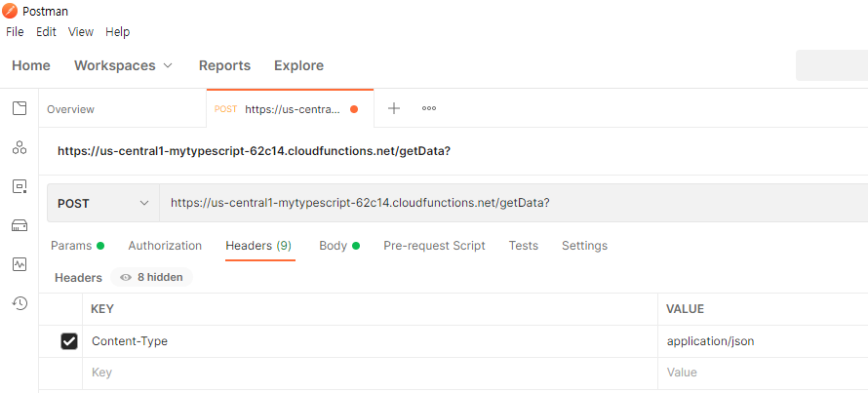Expand the Workspaces dropdown

tap(124, 65)
